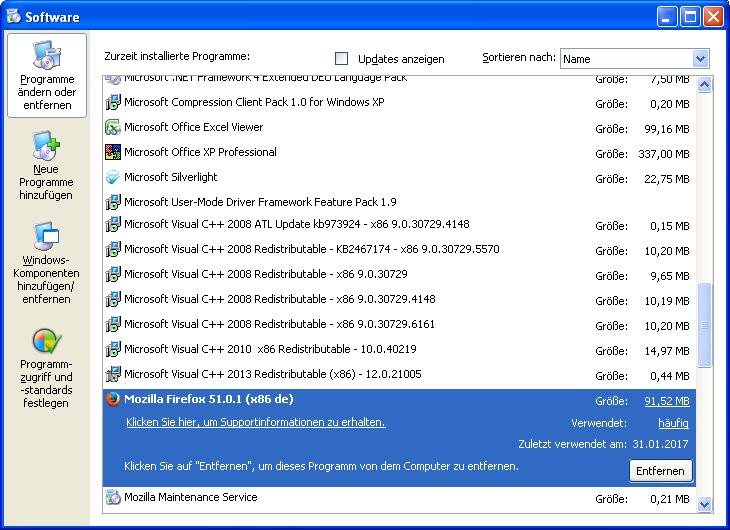Click the vertical scrollbar thumb
This screenshot has height=530, width=730.
pos(704,325)
